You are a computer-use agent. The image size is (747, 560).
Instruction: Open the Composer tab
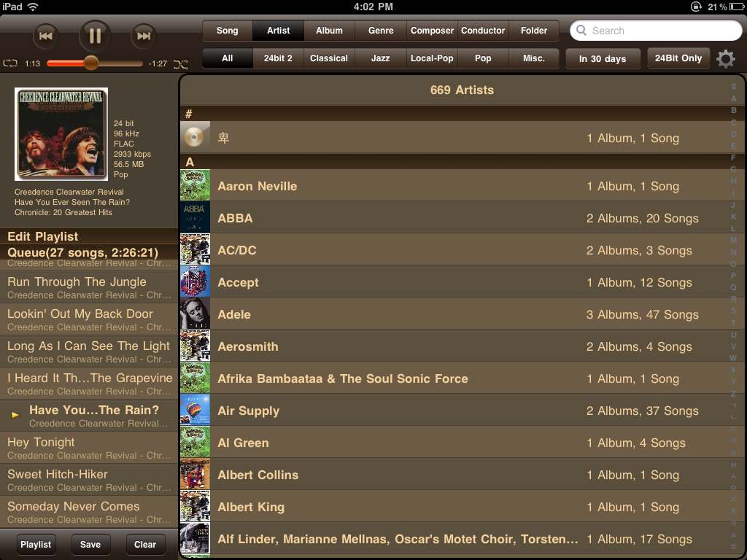(x=432, y=31)
